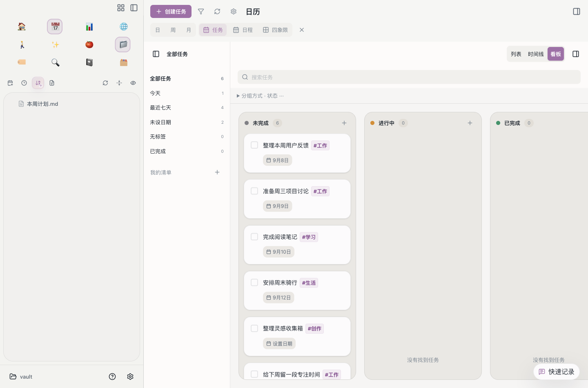Mark 完成阅读笔记 as done
Viewport: 588px width, 388px height.
(x=254, y=236)
